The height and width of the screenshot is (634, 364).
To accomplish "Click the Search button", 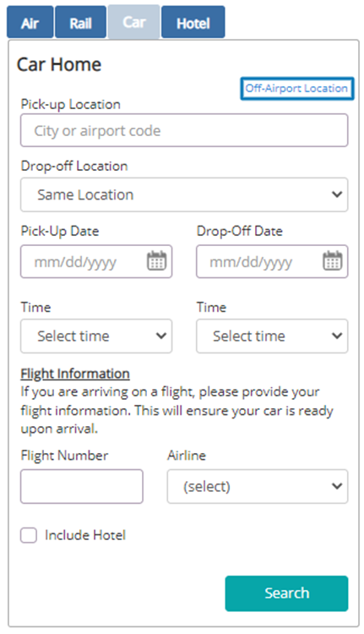I will pos(286,593).
